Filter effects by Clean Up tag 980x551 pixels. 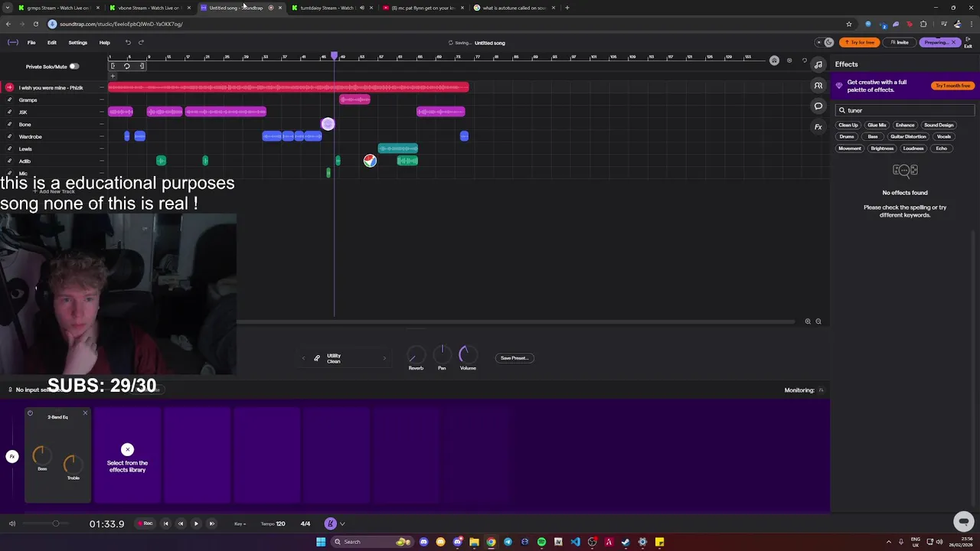click(x=848, y=125)
